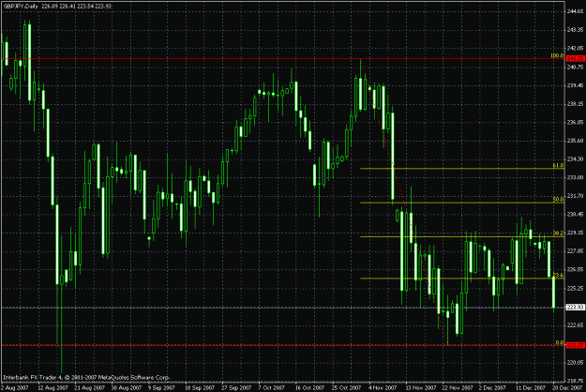Click the 243.35 price axis label
This screenshot has height=392, width=586.
pyautogui.click(x=575, y=29)
